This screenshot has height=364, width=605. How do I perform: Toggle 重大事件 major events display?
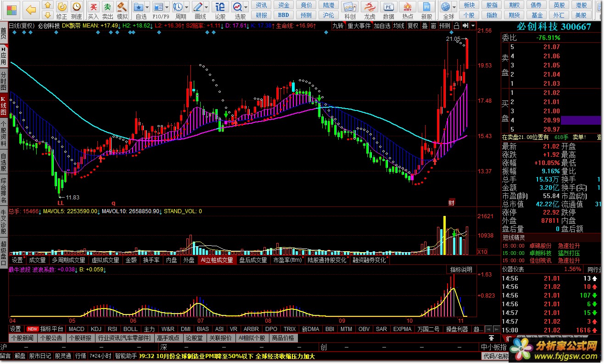click(x=359, y=26)
